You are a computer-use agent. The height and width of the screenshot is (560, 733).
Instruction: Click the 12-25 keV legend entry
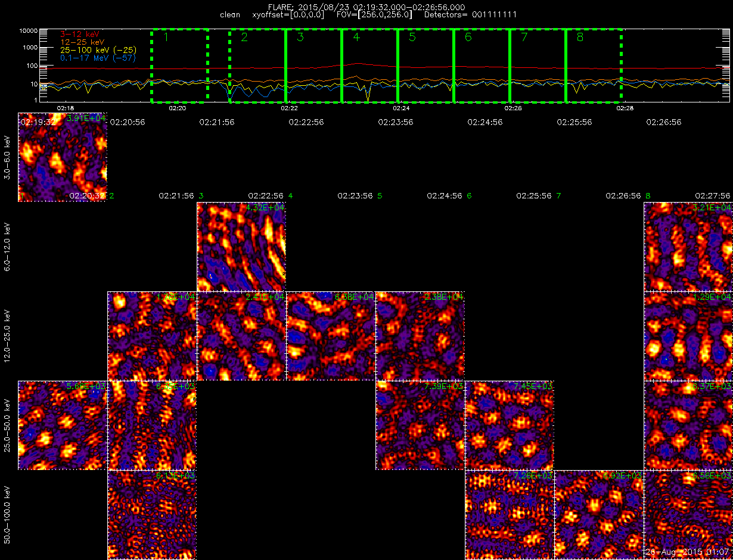83,43
